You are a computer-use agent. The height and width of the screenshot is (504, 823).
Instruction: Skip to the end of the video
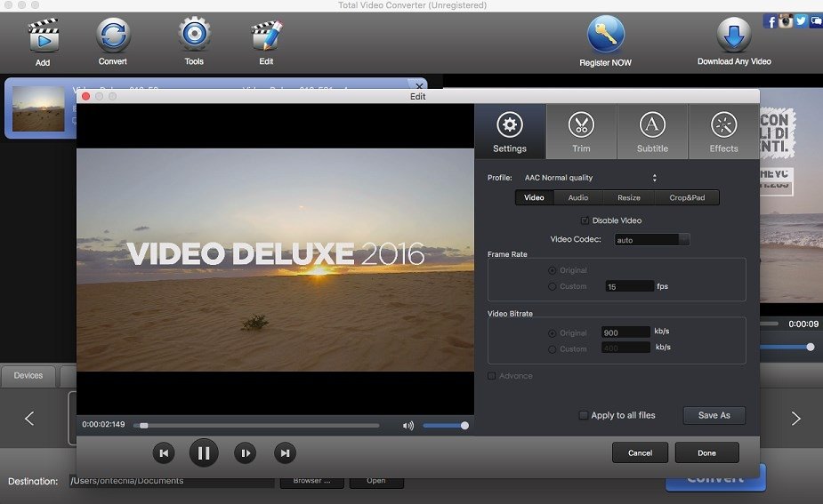(285, 453)
